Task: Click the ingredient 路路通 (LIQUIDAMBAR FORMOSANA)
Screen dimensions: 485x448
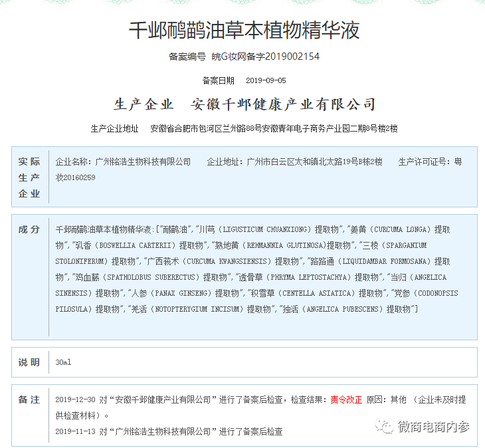Action: coord(371,261)
